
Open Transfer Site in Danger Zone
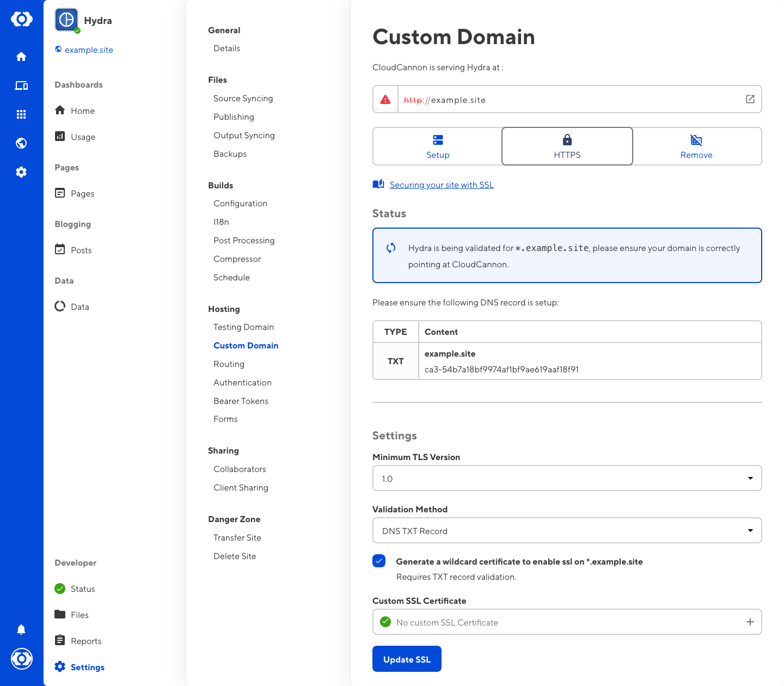pos(237,538)
